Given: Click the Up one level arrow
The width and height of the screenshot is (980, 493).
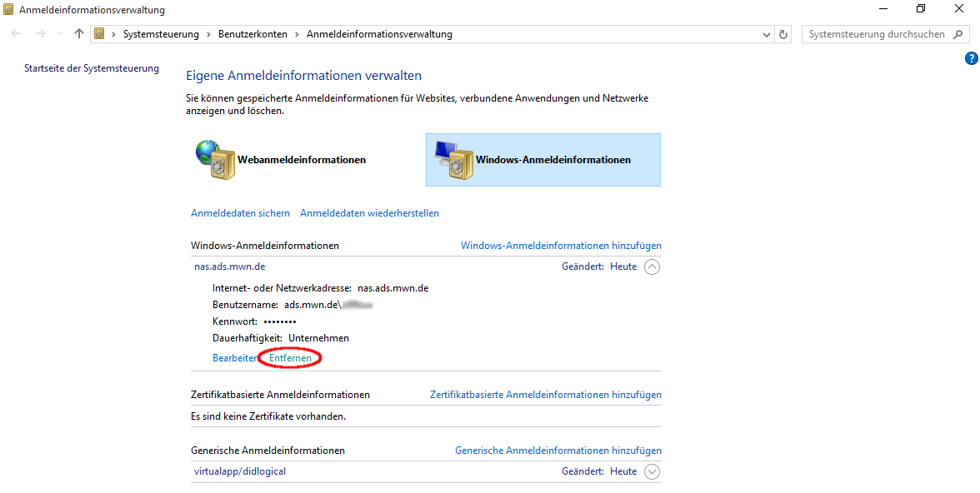Looking at the screenshot, I should click(x=79, y=34).
